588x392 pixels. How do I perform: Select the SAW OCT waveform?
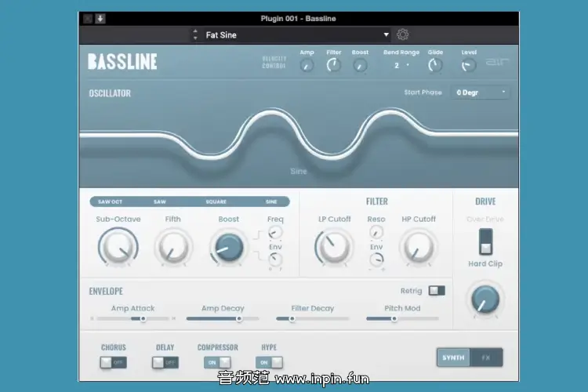(x=110, y=201)
